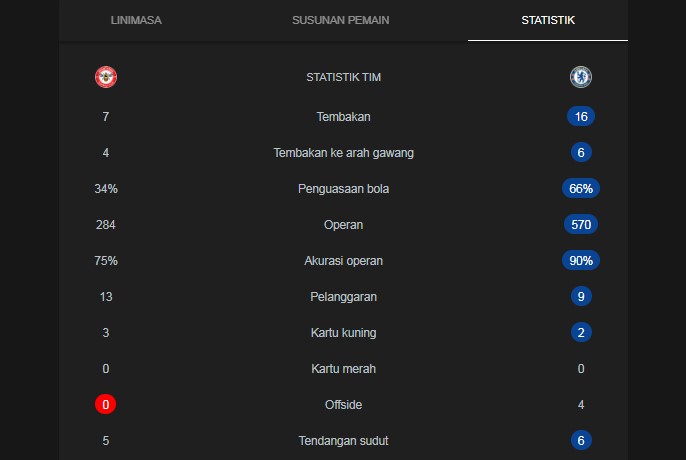Click the blue 90% pass accuracy badge
The height and width of the screenshot is (460, 686).
pos(581,260)
